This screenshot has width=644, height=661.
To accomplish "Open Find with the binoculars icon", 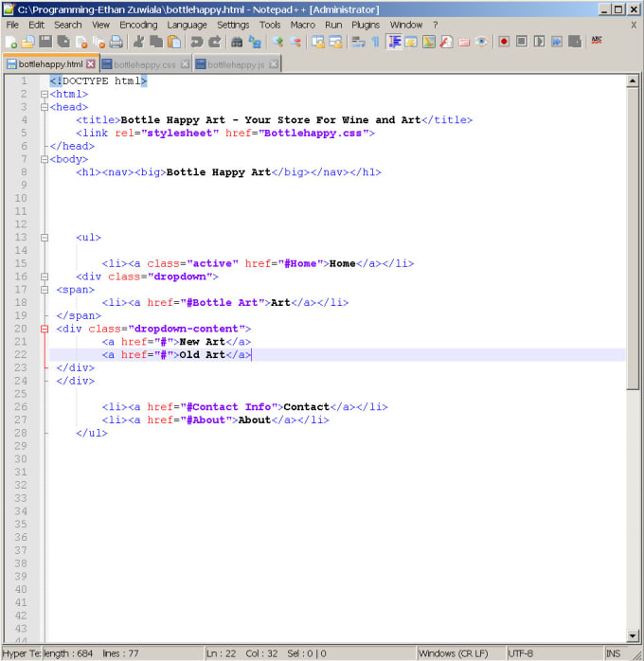I will [x=237, y=42].
